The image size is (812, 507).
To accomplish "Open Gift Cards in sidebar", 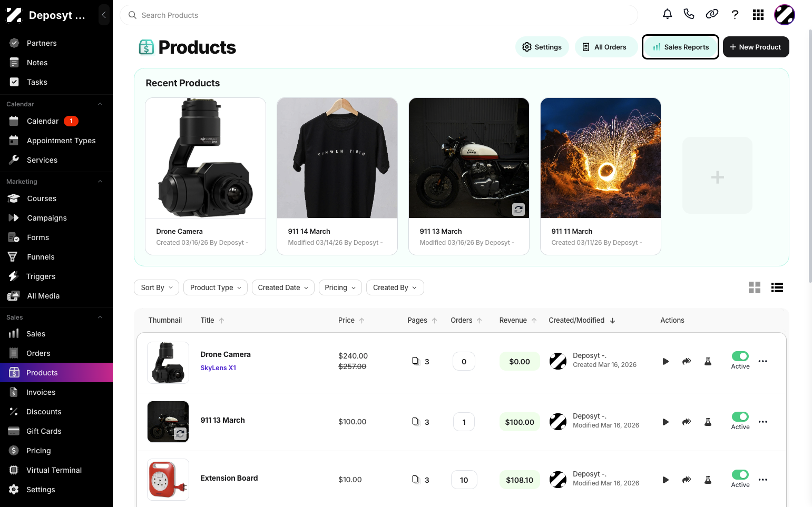I will [56, 431].
